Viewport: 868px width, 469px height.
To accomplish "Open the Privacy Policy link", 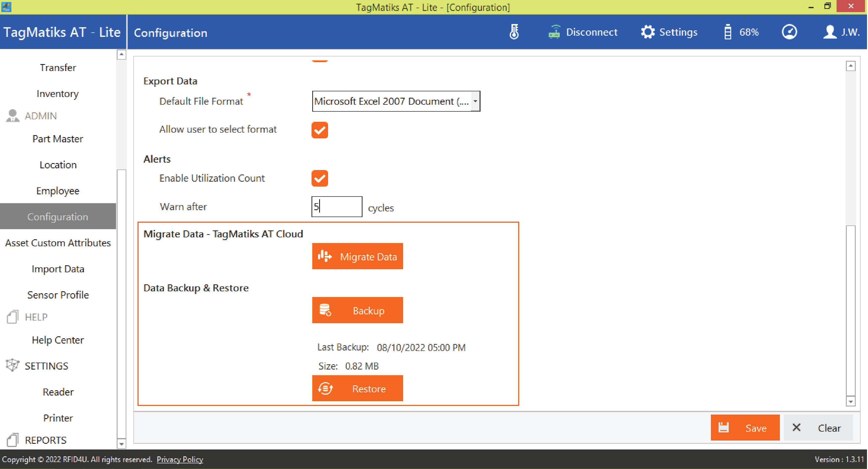I will coord(180,459).
